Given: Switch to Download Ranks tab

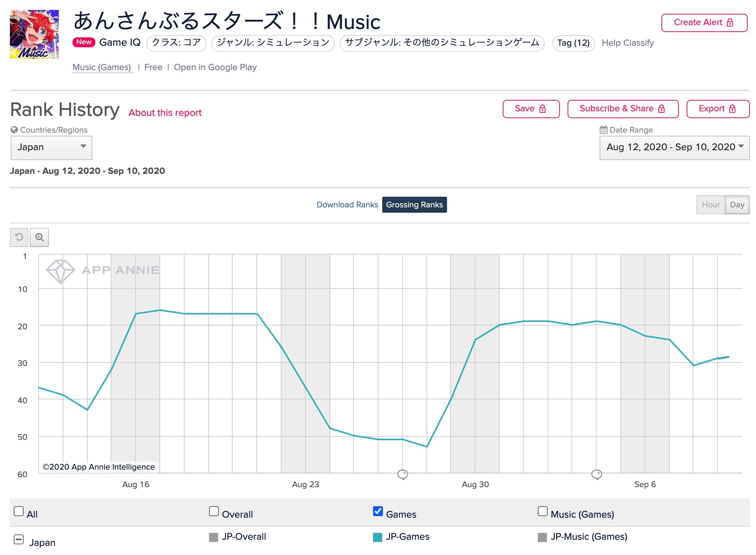Looking at the screenshot, I should tap(347, 205).
